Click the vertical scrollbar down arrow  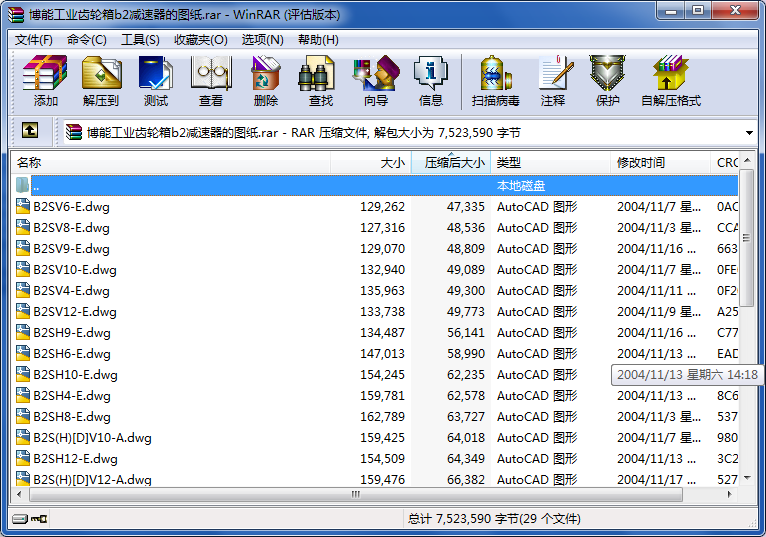point(746,478)
